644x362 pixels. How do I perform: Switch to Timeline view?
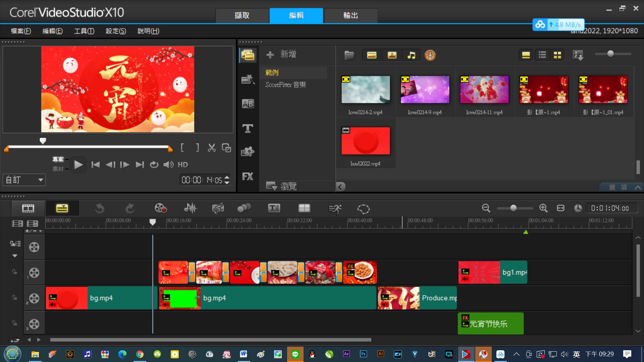coord(62,208)
